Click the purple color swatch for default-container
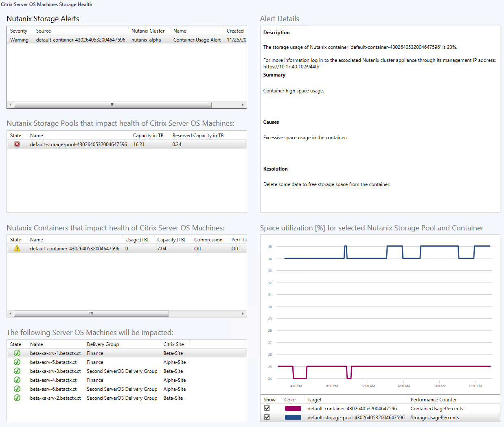 293,408
